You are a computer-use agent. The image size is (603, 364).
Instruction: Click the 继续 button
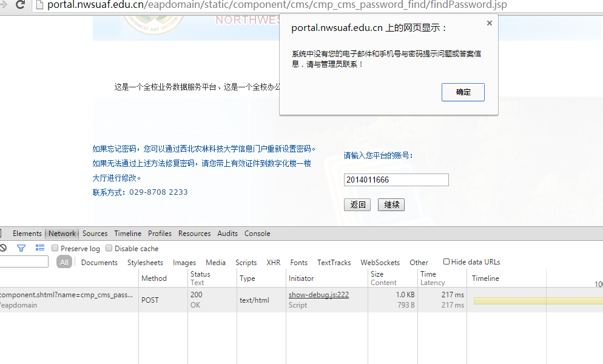[x=391, y=204]
